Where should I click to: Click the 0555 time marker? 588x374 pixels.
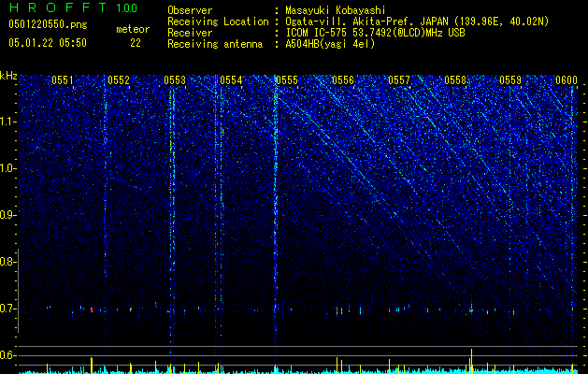pos(287,79)
